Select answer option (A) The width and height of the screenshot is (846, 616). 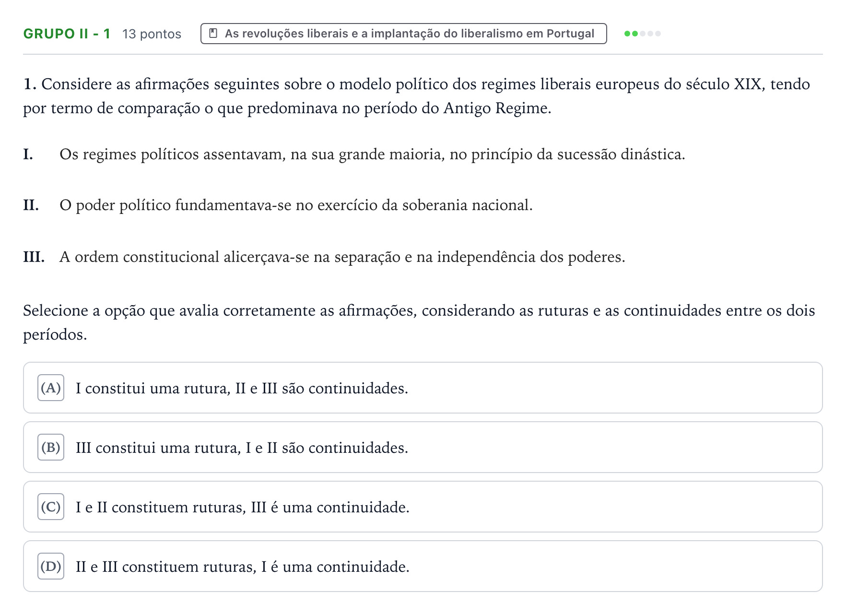(423, 388)
